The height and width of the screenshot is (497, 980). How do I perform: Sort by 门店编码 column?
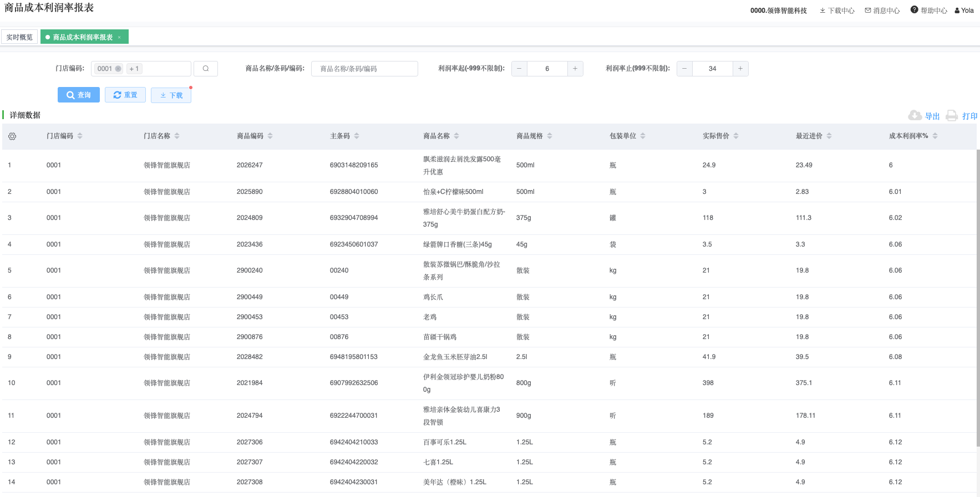tap(80, 136)
